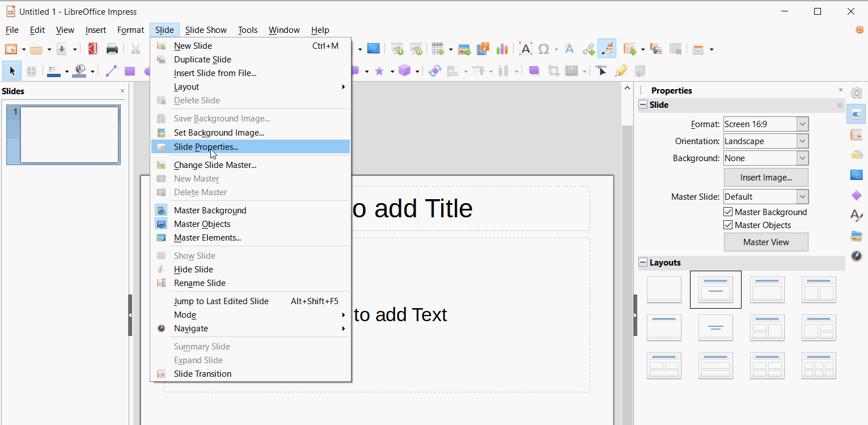Choose Slide Transition from the Slide menu

(x=251, y=374)
